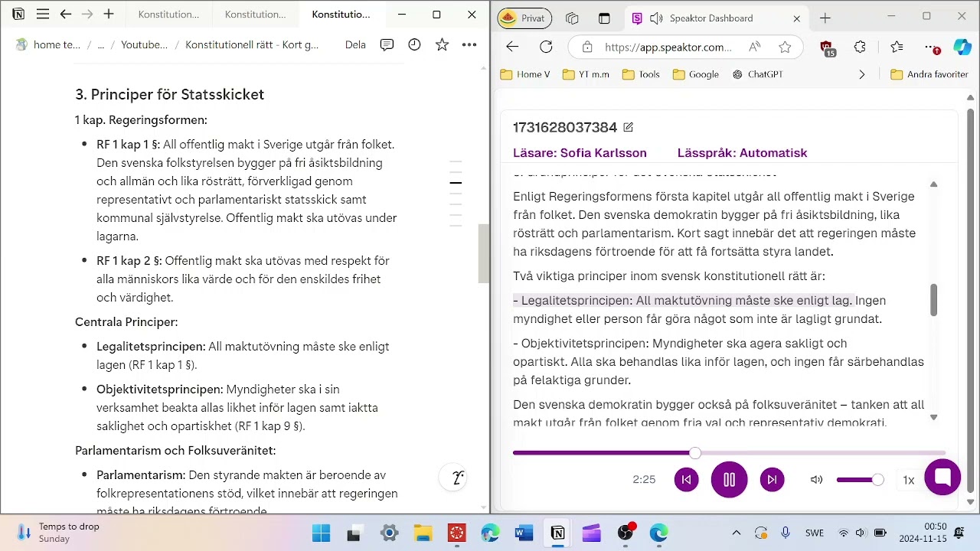
Task: Open Copilot sidebar in Edge
Action: click(962, 47)
